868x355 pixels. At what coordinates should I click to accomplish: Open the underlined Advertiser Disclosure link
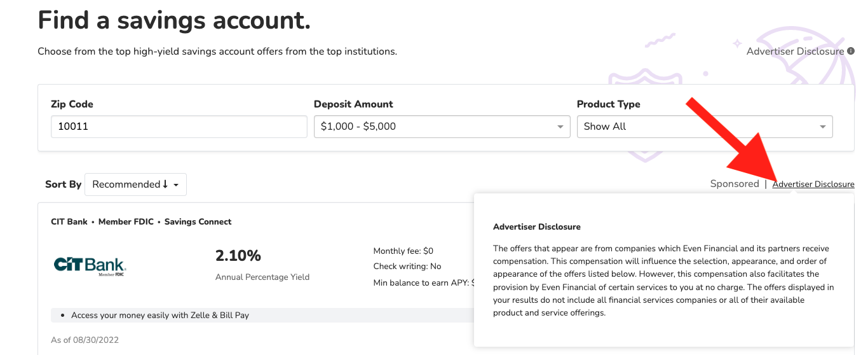point(813,184)
